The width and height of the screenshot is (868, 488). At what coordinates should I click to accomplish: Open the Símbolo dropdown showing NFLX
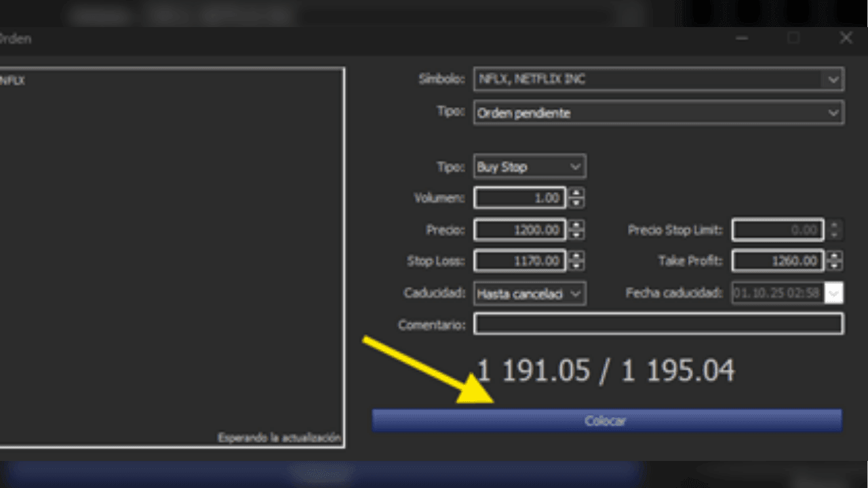point(833,79)
